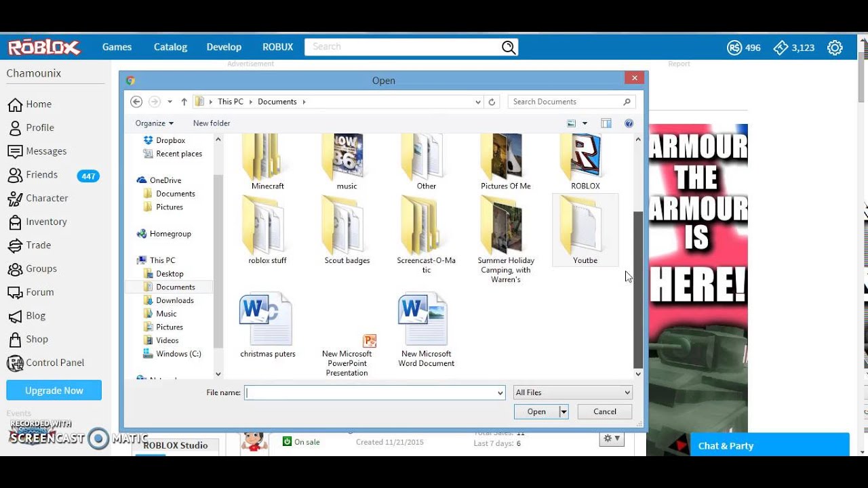Toggle the preview pane icon
The height and width of the screenshot is (488, 868).
(x=606, y=123)
